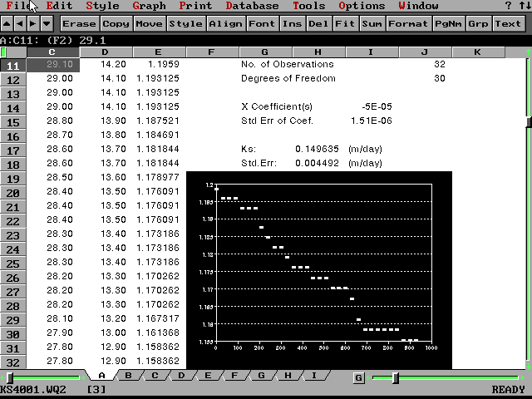Open the Tools menu
The width and height of the screenshot is (532, 399).
(x=309, y=6)
